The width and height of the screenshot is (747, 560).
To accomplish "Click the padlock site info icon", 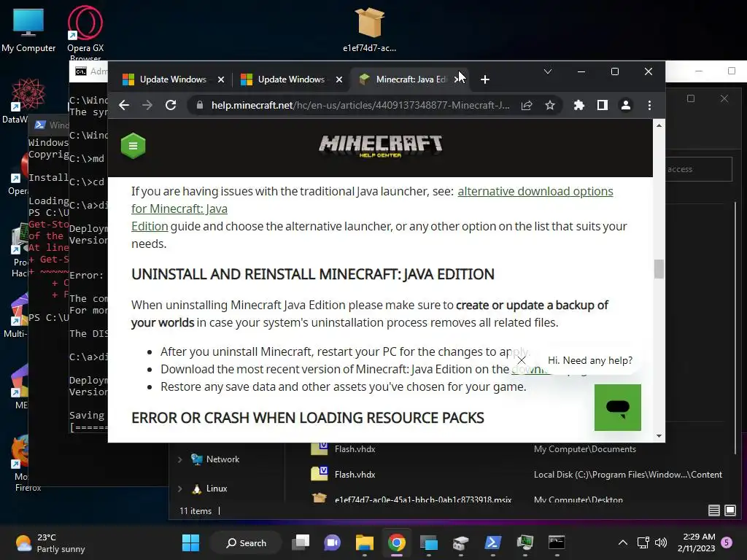I will 200,105.
